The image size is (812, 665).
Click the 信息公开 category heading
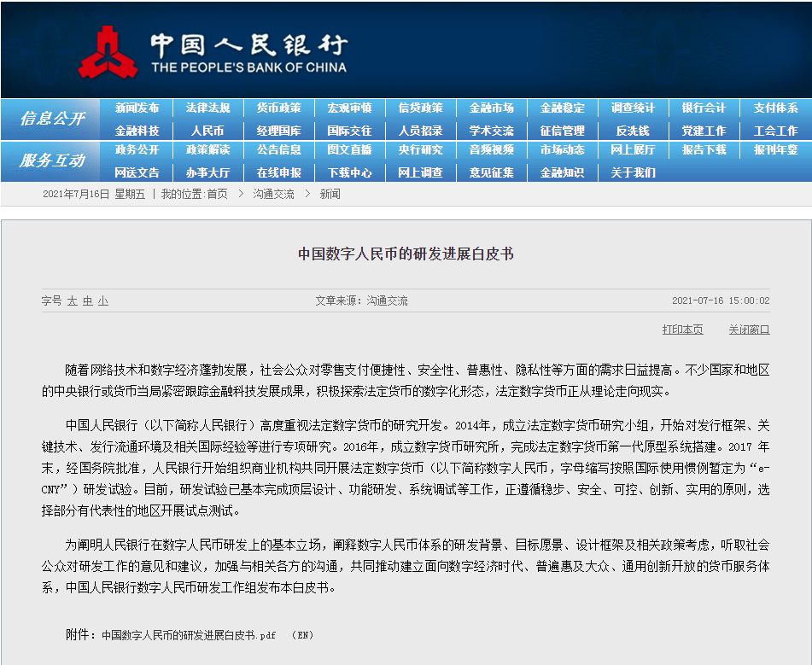[52, 119]
